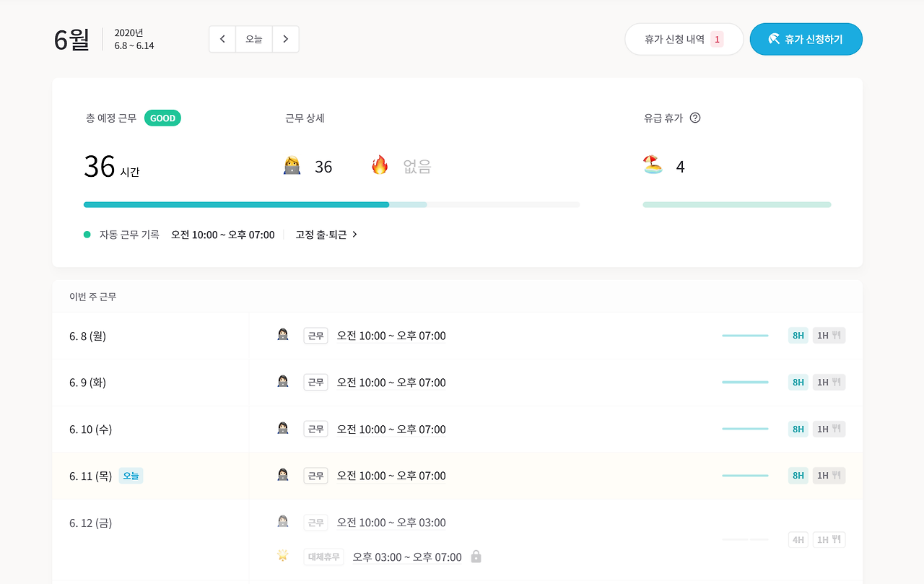Image resolution: width=924 pixels, height=584 pixels.
Task: Click the 휴가 신청하기 button
Action: (806, 39)
